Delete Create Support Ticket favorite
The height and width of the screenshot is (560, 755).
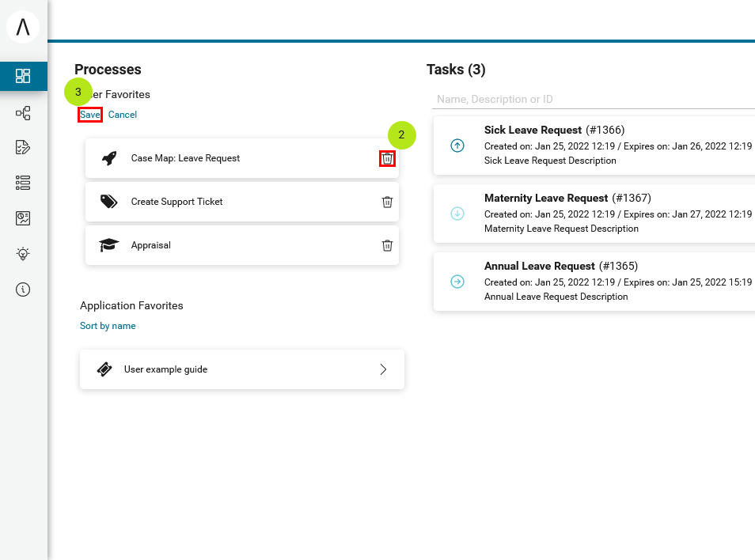pyautogui.click(x=387, y=202)
